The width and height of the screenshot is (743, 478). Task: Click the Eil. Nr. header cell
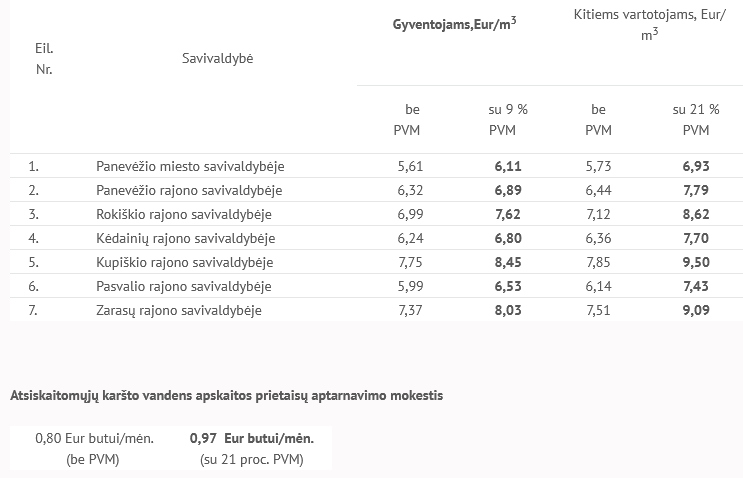[43, 59]
